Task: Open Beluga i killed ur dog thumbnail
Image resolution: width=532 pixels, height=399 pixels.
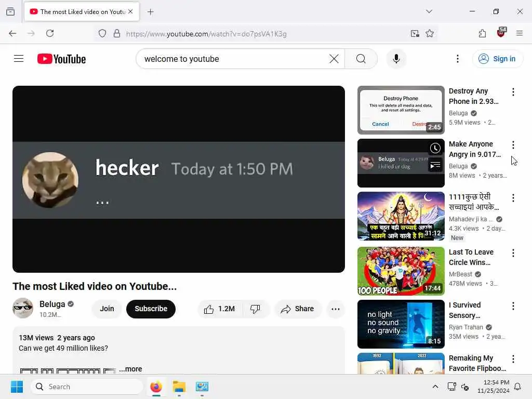Action: click(401, 163)
